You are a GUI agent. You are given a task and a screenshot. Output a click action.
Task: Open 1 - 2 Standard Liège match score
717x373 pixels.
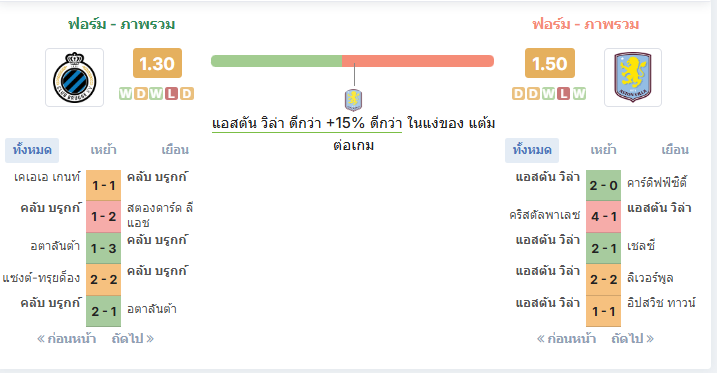click(103, 216)
